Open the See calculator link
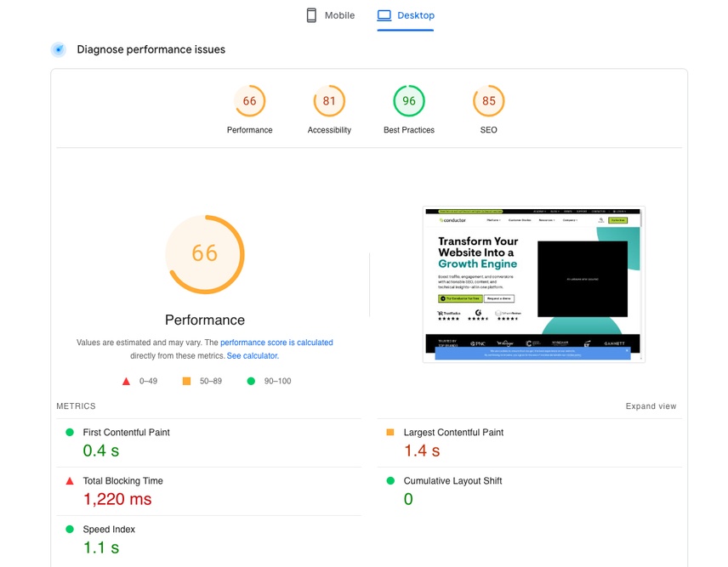 tap(253, 356)
